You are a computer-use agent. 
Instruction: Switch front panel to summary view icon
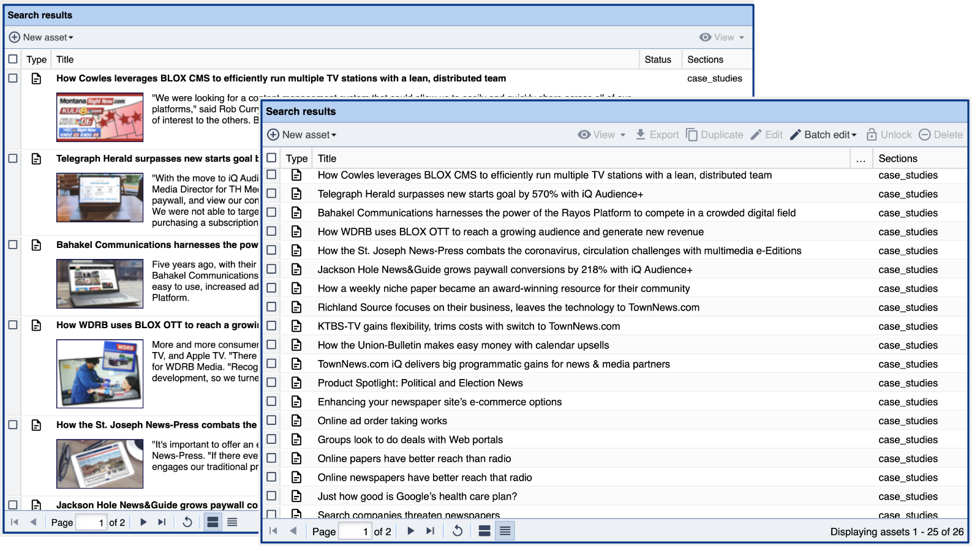484,531
